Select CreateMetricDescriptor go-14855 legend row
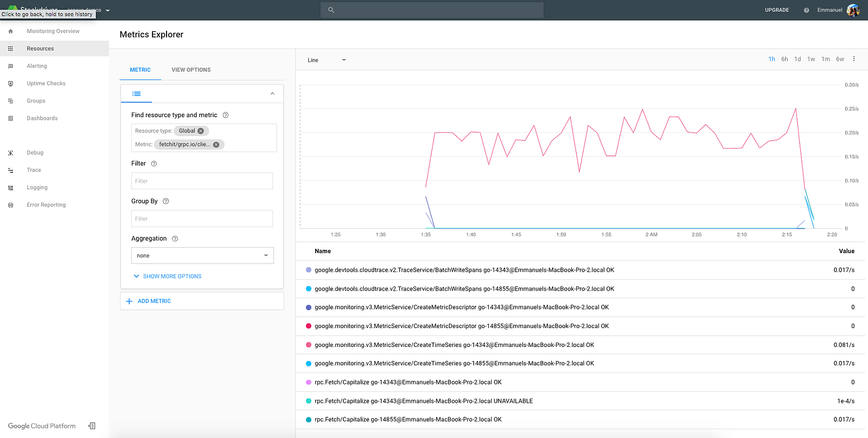The width and height of the screenshot is (868, 438). (580, 326)
